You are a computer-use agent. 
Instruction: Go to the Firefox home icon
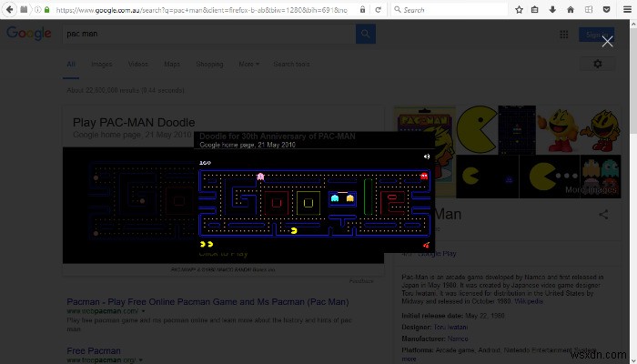(x=571, y=10)
